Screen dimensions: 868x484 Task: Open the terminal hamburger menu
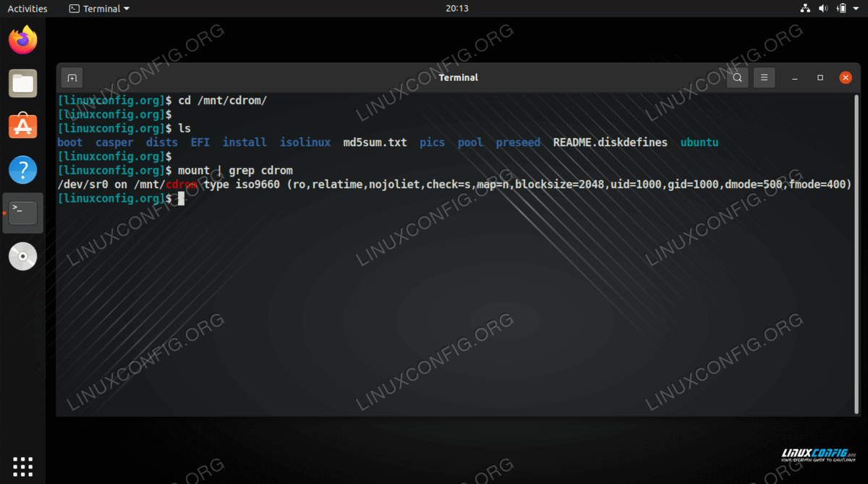764,77
